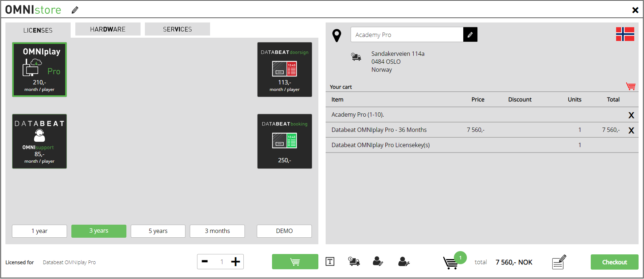The height and width of the screenshot is (279, 644).
Task: Click the Discount column header
Action: (520, 99)
